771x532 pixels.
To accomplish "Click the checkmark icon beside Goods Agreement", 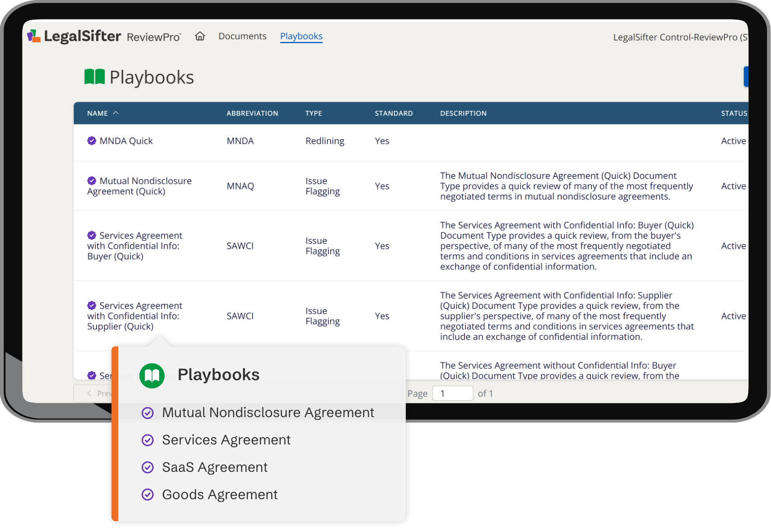I will 148,494.
